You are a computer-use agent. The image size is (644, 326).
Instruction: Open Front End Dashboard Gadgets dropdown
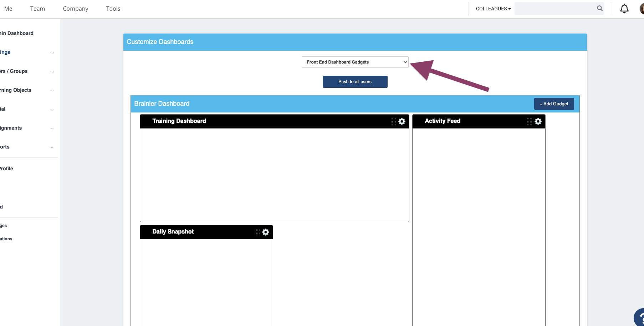tap(355, 62)
